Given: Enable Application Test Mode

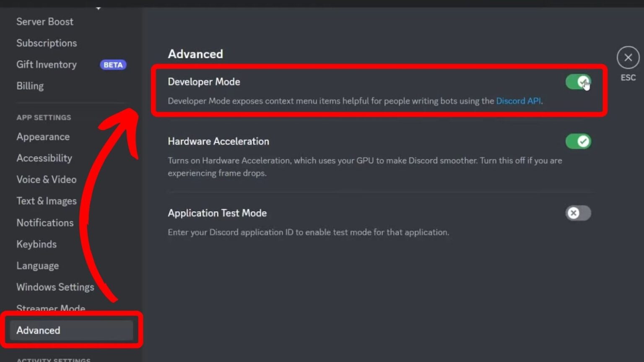Looking at the screenshot, I should pyautogui.click(x=578, y=213).
